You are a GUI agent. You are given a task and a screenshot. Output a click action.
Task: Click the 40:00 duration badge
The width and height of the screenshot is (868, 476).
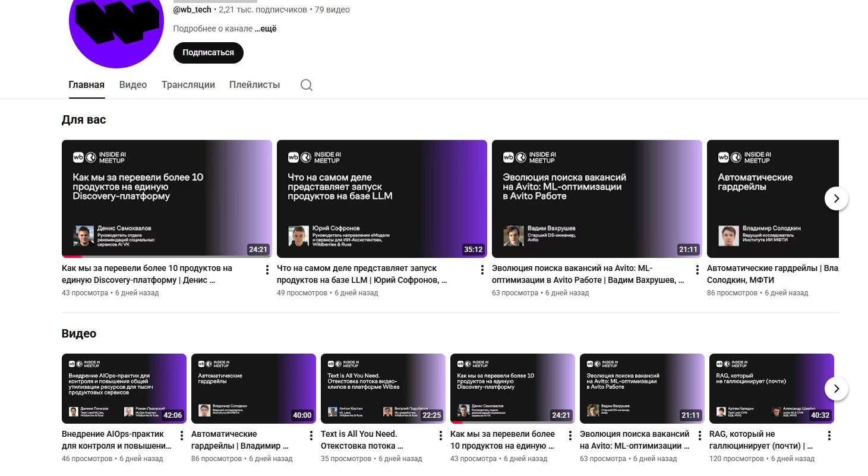coord(302,415)
